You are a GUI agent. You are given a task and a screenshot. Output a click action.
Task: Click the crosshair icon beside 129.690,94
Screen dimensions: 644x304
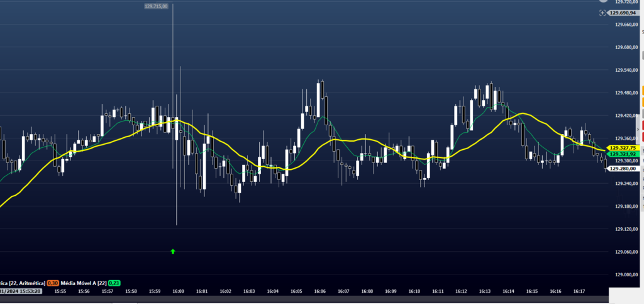point(602,13)
